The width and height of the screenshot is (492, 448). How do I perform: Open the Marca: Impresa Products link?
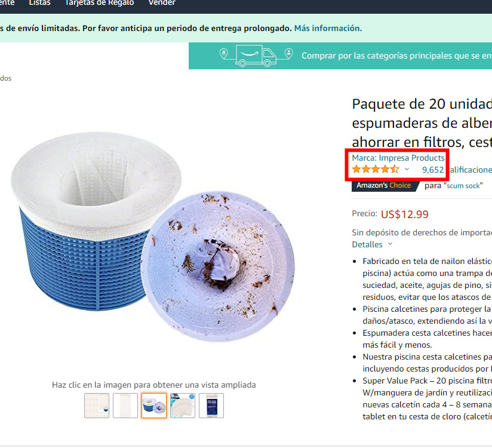pos(398,158)
